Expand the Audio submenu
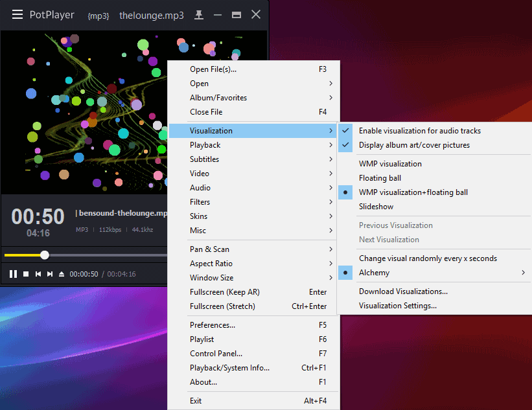The image size is (532, 410). 253,188
